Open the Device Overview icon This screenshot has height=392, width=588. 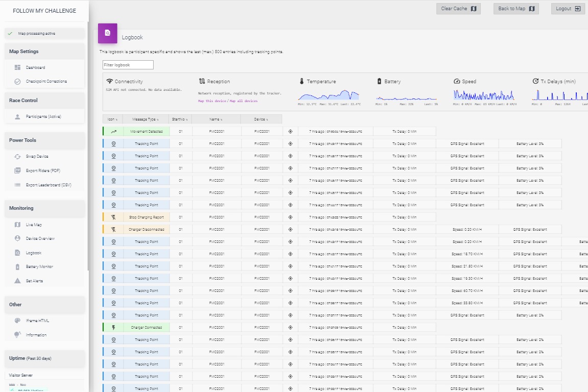pyautogui.click(x=17, y=238)
